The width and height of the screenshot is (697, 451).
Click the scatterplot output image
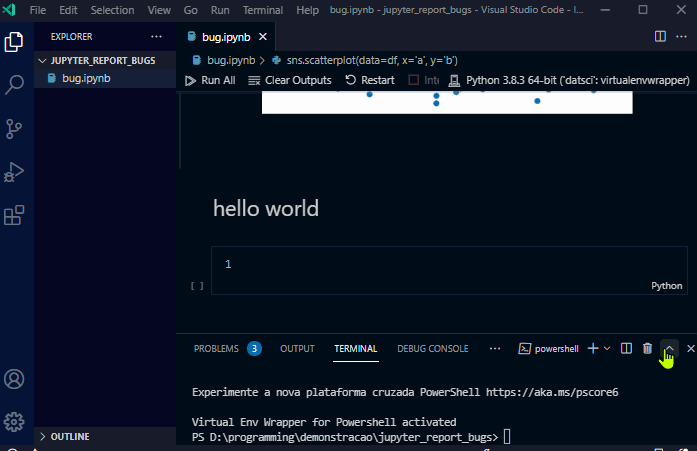click(x=447, y=102)
